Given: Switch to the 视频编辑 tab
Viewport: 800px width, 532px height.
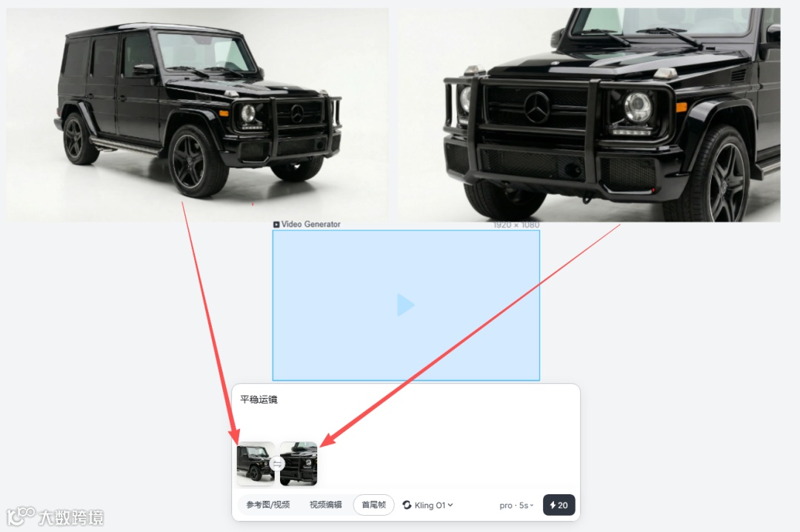Looking at the screenshot, I should pos(325,505).
